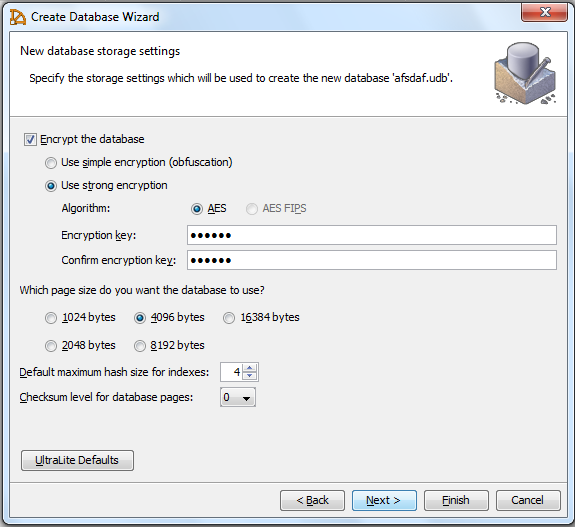Viewport: 575px width, 527px height.
Task: Click the Create Database Wizard title icon
Action: (x=18, y=17)
